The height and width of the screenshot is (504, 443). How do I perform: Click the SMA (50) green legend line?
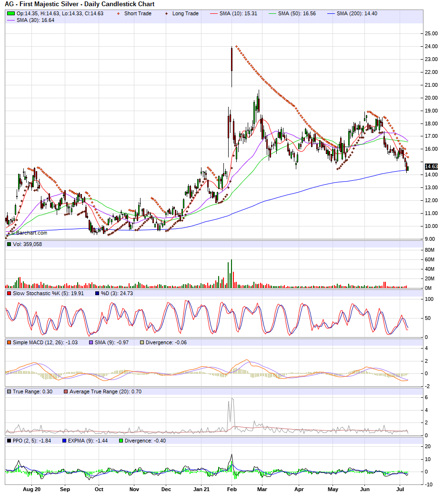[272, 13]
